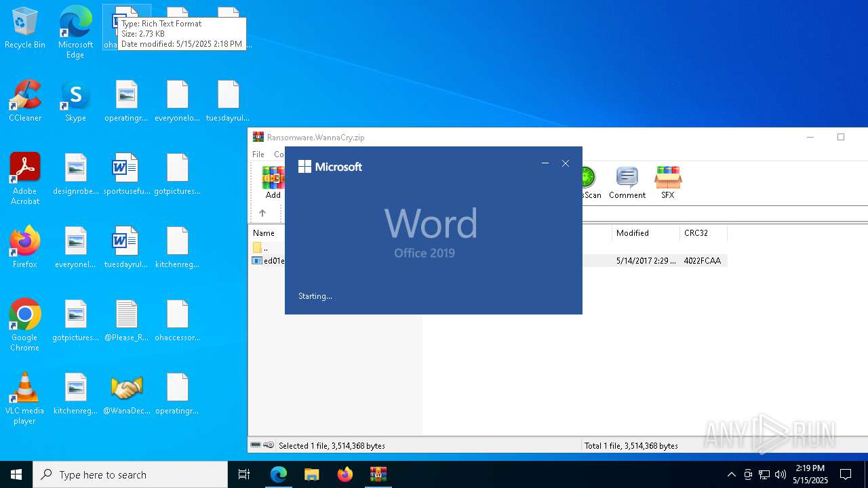Click the taskbar search box
This screenshot has width=868, height=488.
(x=130, y=474)
